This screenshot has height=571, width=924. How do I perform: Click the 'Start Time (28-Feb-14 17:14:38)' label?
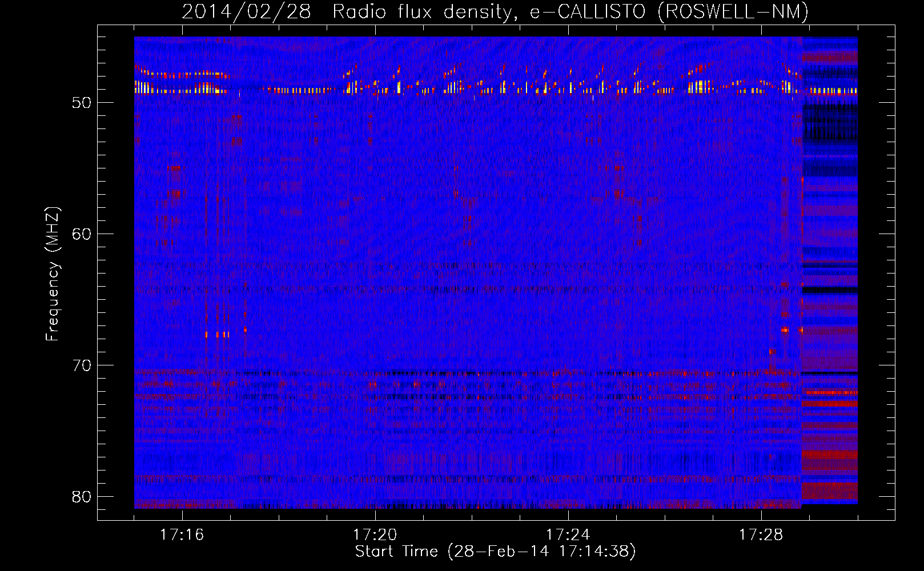tap(495, 552)
